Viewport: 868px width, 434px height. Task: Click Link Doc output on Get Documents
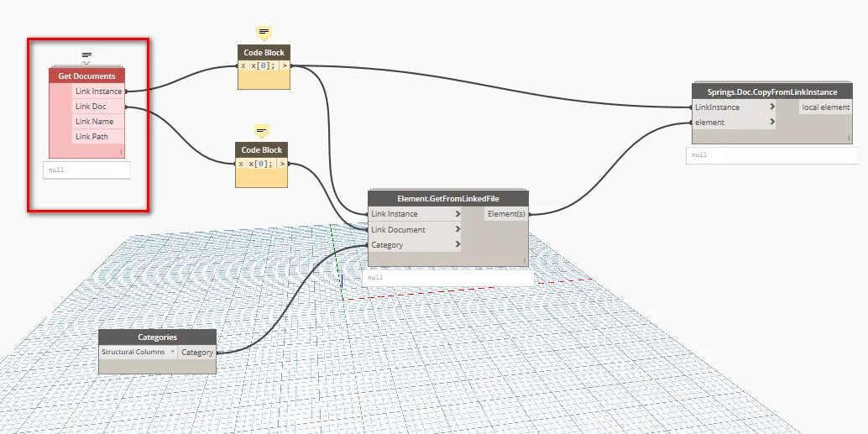click(x=98, y=107)
